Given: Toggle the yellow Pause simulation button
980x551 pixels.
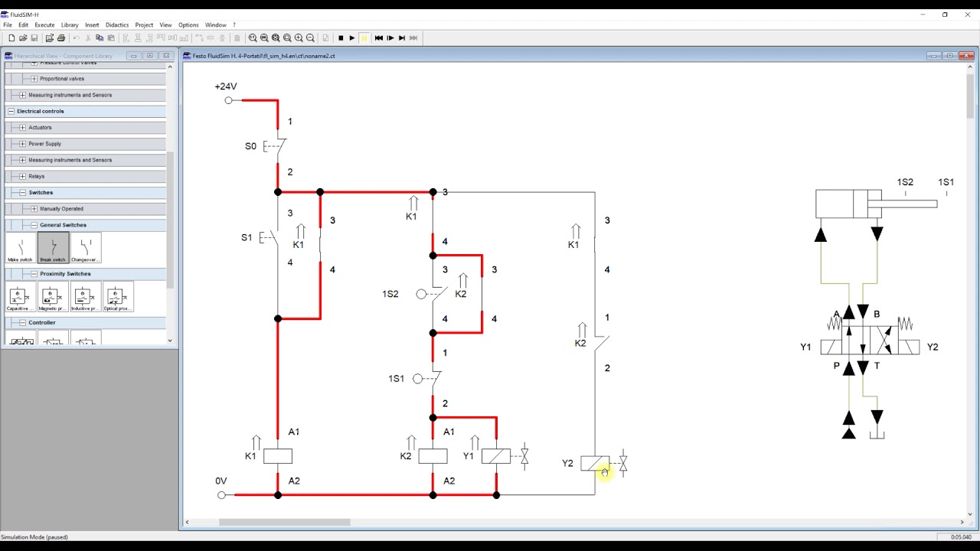Looking at the screenshot, I should click(364, 38).
